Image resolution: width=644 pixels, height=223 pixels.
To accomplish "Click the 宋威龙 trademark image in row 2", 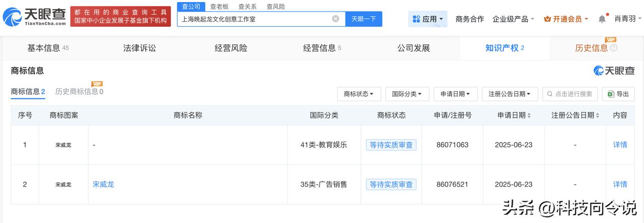I will tap(63, 184).
